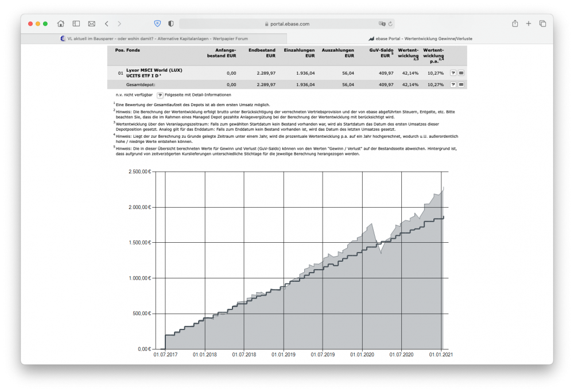Translate page via address bar icon

(x=382, y=24)
